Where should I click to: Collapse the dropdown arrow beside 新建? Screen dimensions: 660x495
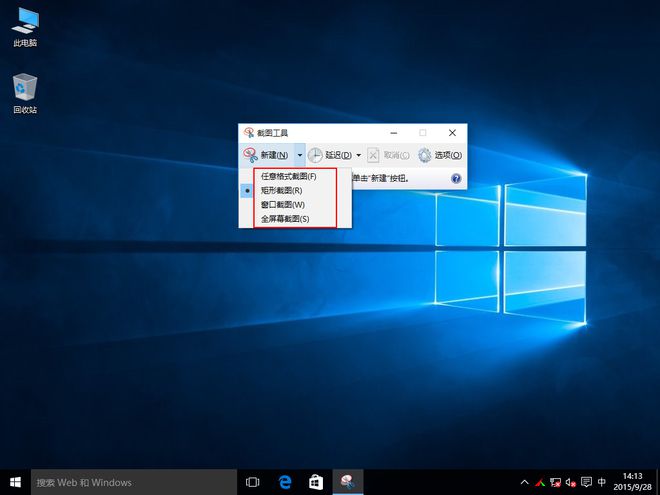coord(299,155)
